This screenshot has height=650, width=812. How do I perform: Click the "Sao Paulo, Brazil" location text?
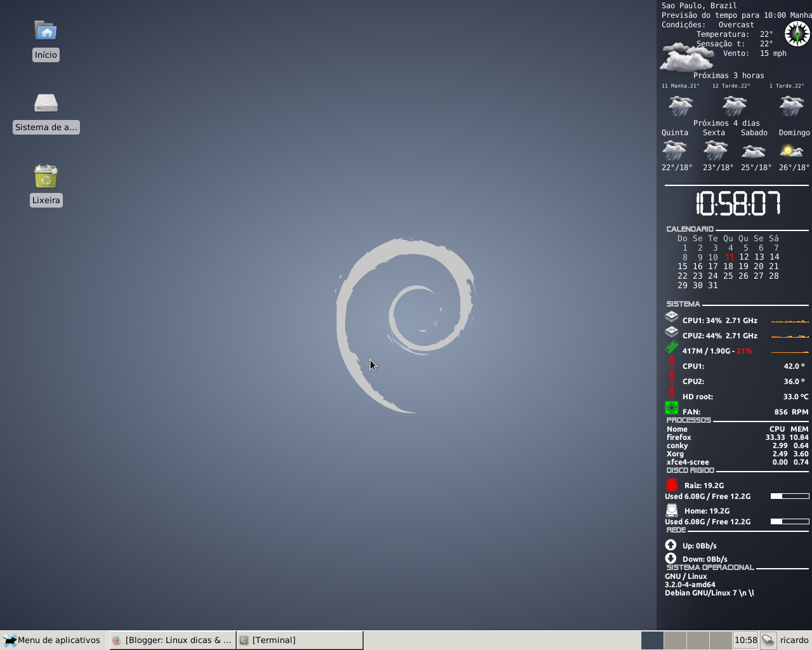tap(699, 6)
